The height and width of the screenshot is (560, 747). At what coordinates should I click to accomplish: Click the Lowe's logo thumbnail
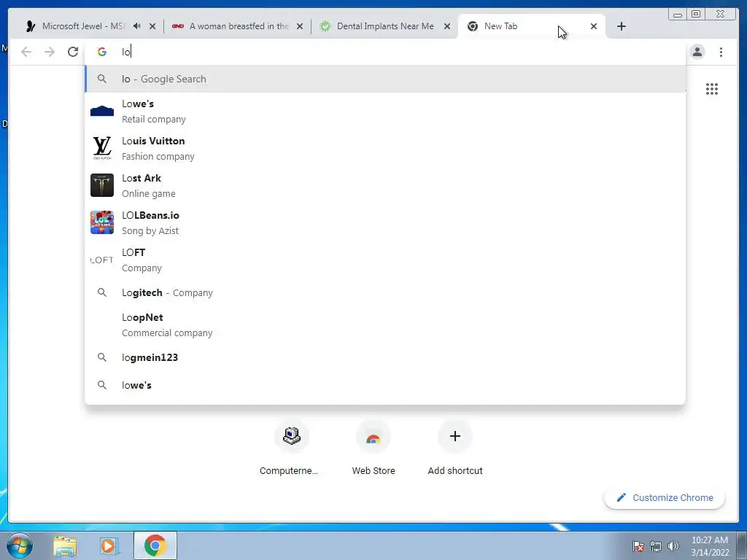click(102, 111)
